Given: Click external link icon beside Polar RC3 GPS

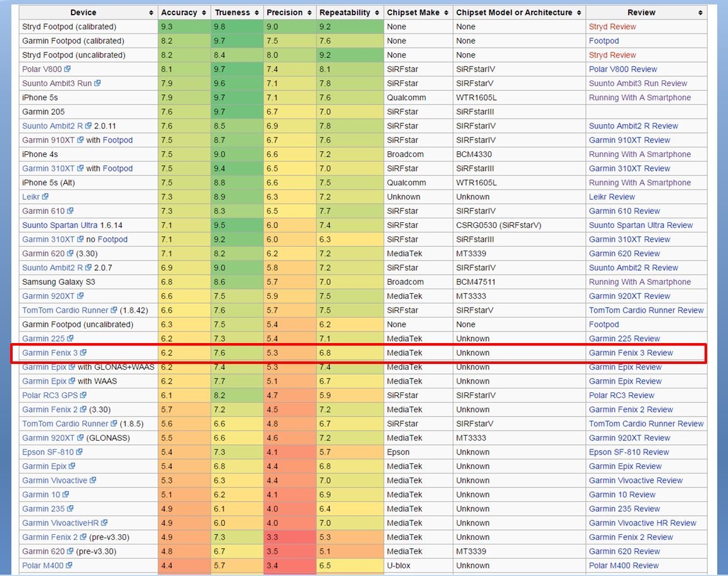Looking at the screenshot, I should 83,395.
